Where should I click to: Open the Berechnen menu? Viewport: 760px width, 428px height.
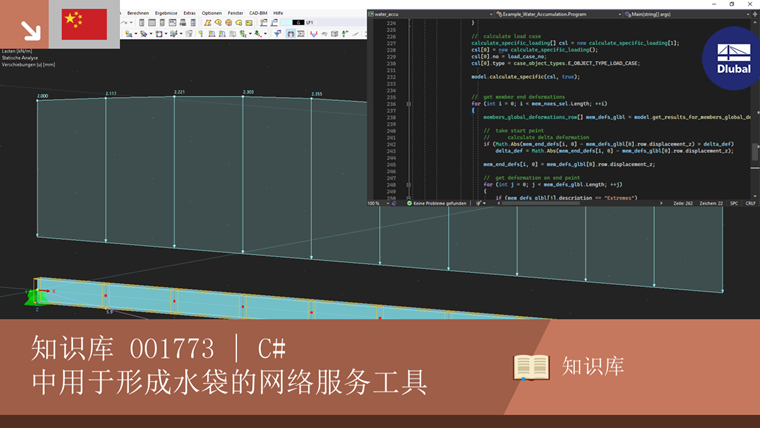tap(138, 13)
